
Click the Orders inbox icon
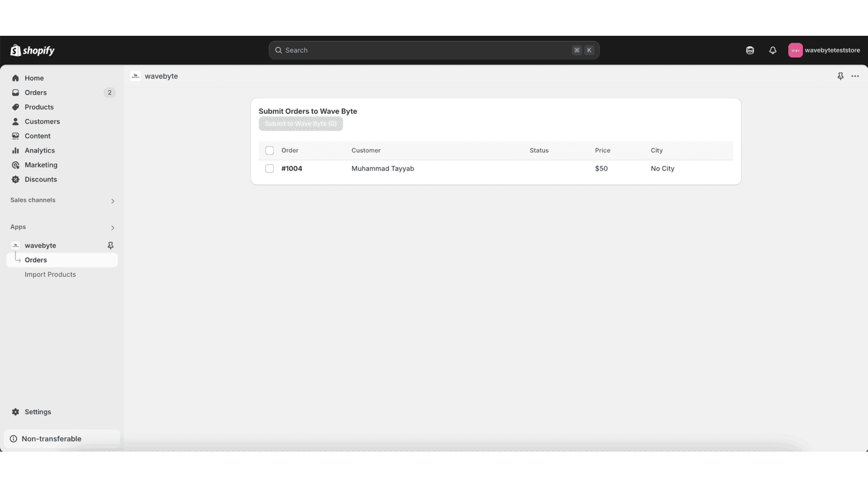[x=16, y=93]
